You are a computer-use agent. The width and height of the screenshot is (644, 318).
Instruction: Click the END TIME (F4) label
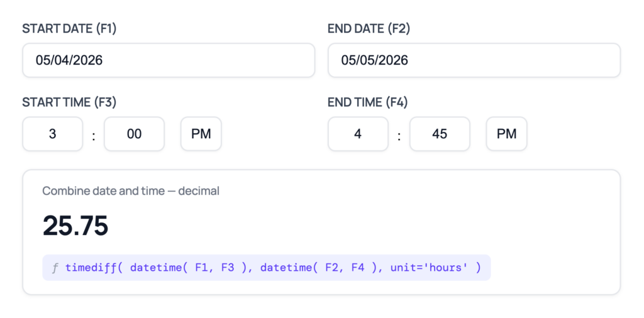tap(367, 102)
